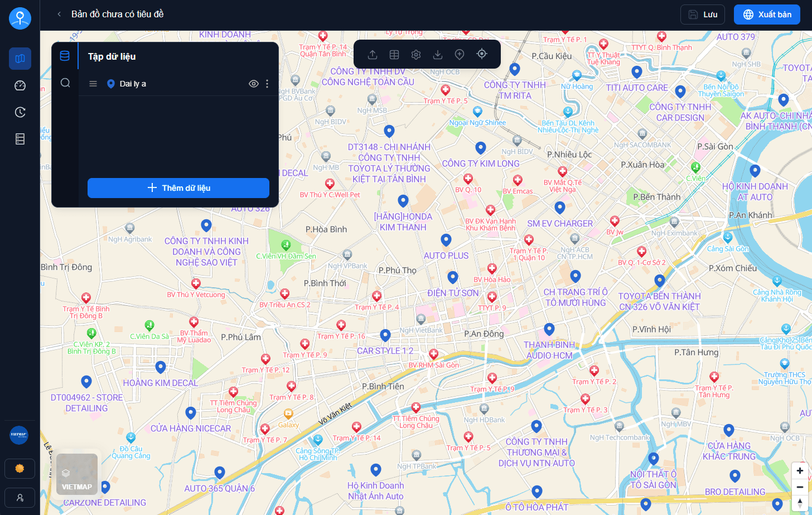The height and width of the screenshot is (515, 812).
Task: Open the VIETMAP basemap layer switcher
Action: click(77, 474)
